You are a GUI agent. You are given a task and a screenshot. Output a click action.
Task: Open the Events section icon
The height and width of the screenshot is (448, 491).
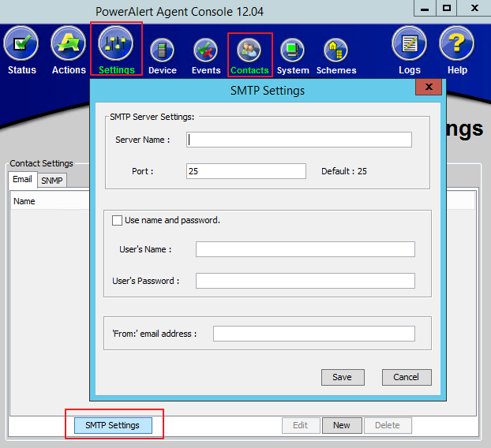[205, 50]
